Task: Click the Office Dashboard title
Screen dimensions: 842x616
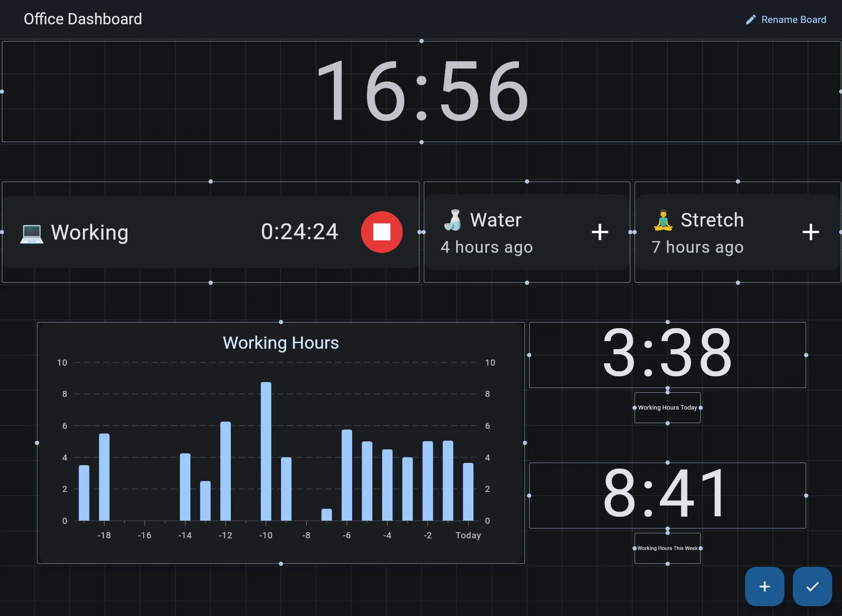Action: 83,19
